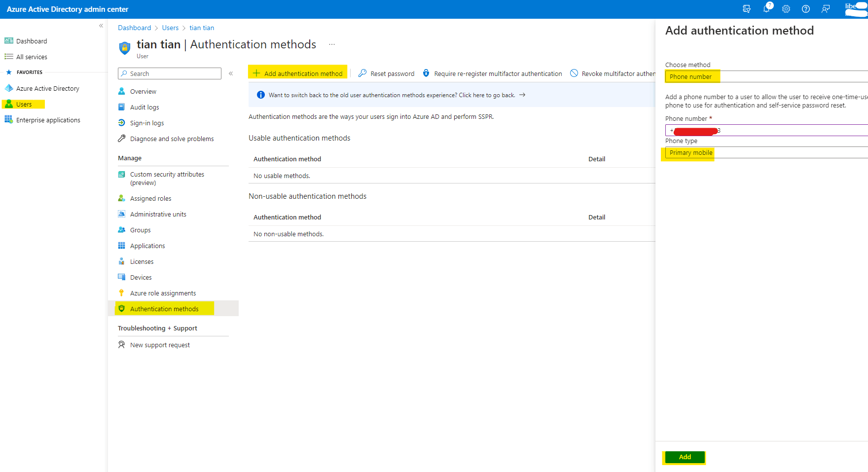Image resolution: width=868 pixels, height=472 pixels.
Task: Open Sign-in logs menu item
Action: (x=147, y=123)
